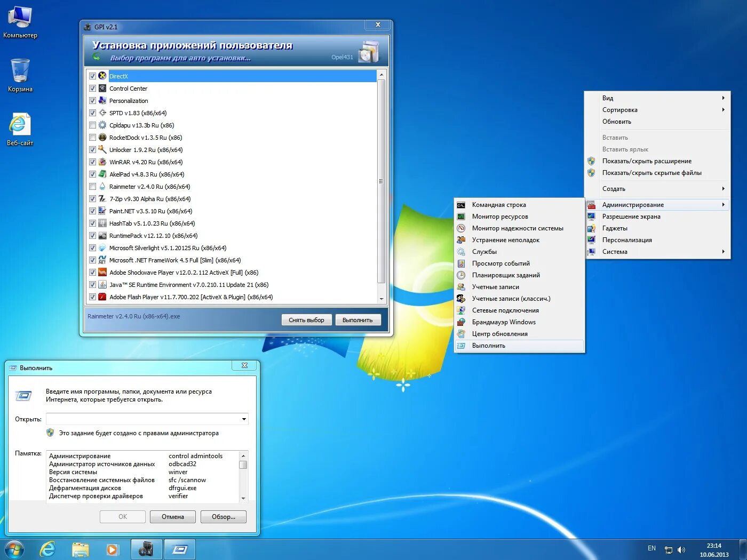Click the Командная строка console icon
747x560 pixels.
coord(461,205)
